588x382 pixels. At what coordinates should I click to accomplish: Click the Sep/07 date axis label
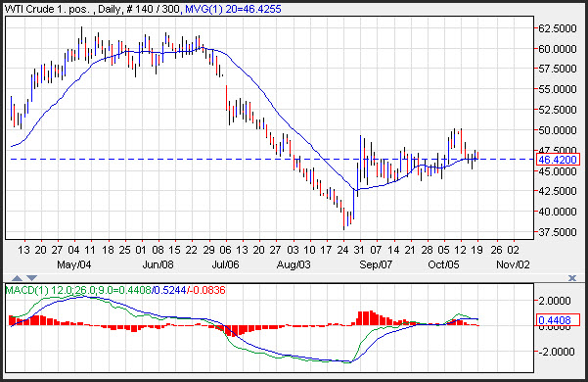click(376, 264)
